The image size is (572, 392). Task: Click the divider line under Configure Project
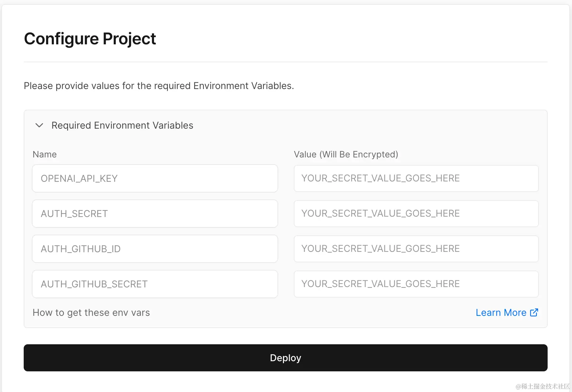[285, 62]
